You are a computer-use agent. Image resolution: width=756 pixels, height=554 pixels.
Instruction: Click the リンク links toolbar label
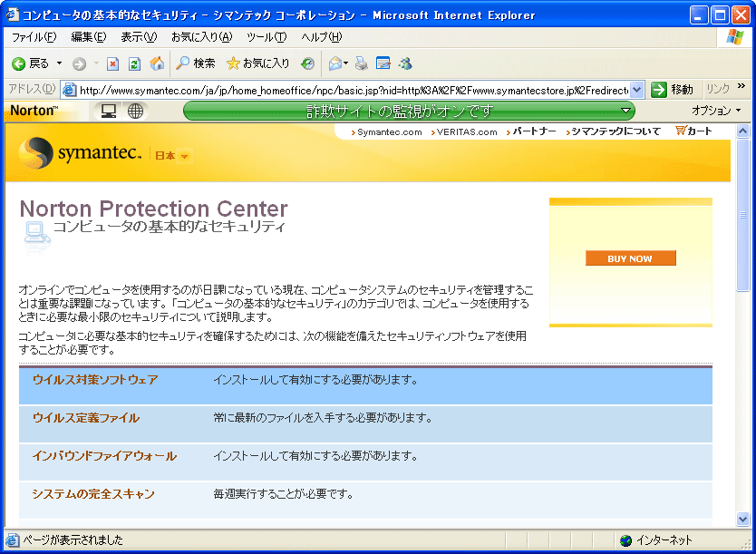tap(718, 89)
